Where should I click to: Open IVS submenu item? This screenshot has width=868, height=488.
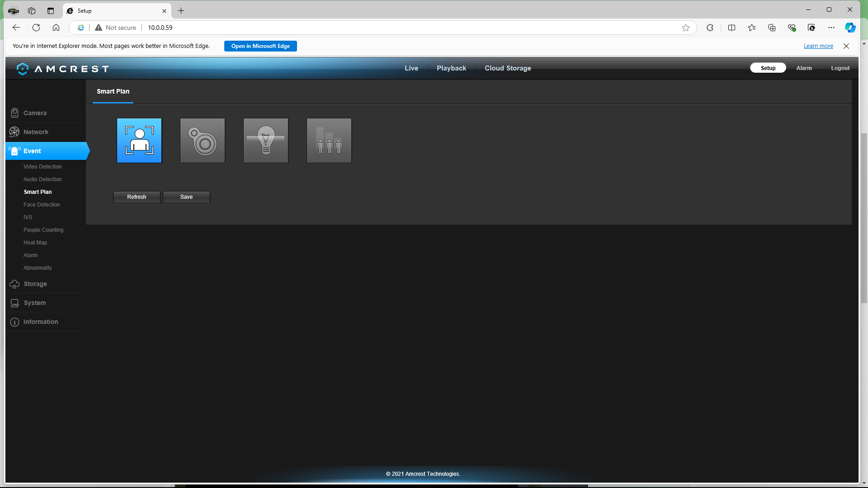(x=28, y=217)
